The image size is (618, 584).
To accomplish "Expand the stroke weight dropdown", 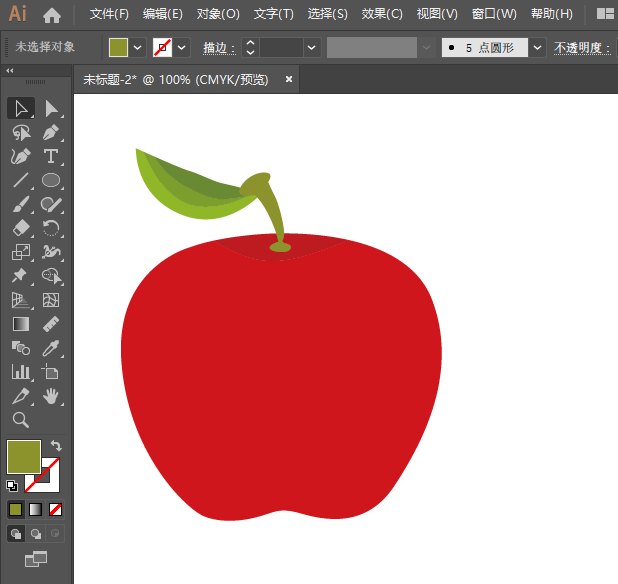I will click(x=312, y=47).
